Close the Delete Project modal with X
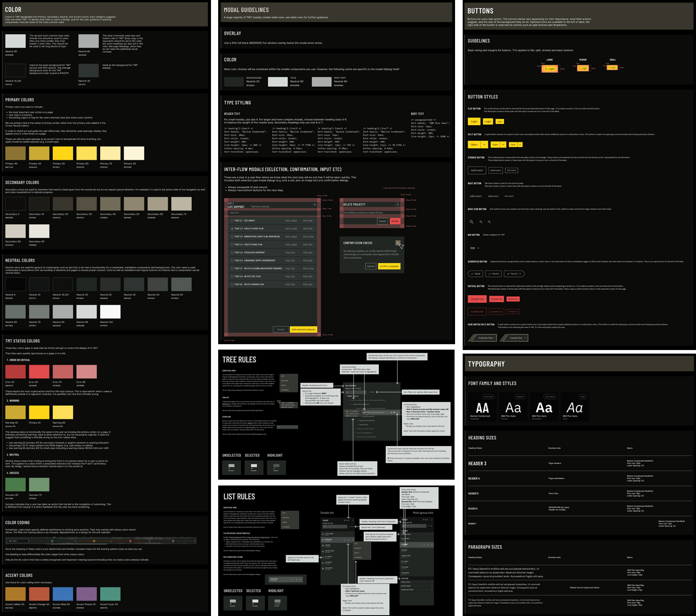The width and height of the screenshot is (696, 616). pyautogui.click(x=398, y=204)
